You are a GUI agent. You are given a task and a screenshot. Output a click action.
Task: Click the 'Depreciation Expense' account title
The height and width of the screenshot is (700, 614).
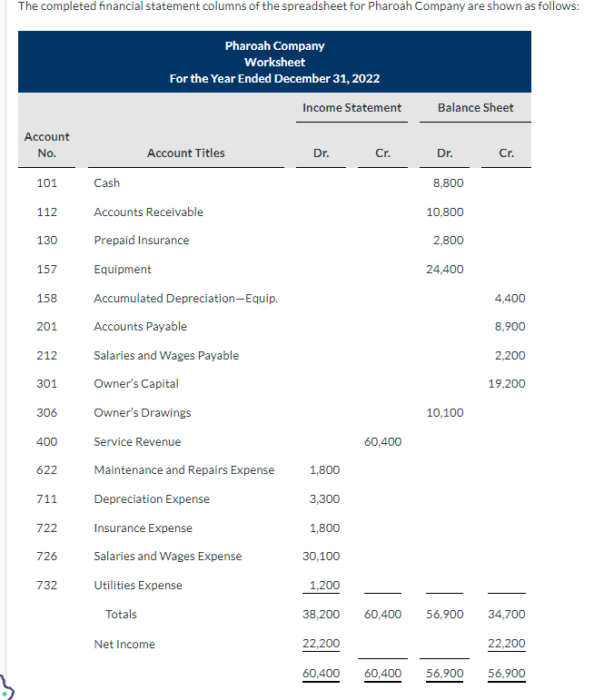point(152,499)
